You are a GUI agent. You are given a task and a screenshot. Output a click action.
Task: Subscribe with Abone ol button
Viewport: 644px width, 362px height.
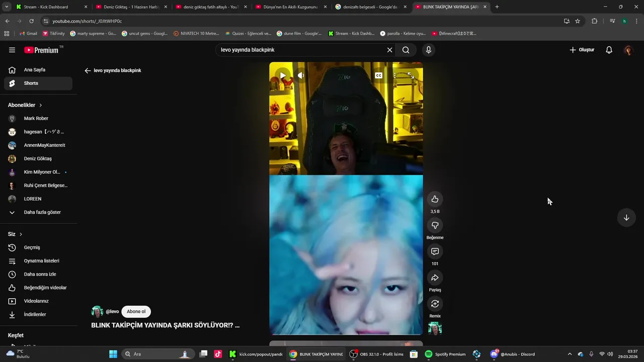[136, 312]
